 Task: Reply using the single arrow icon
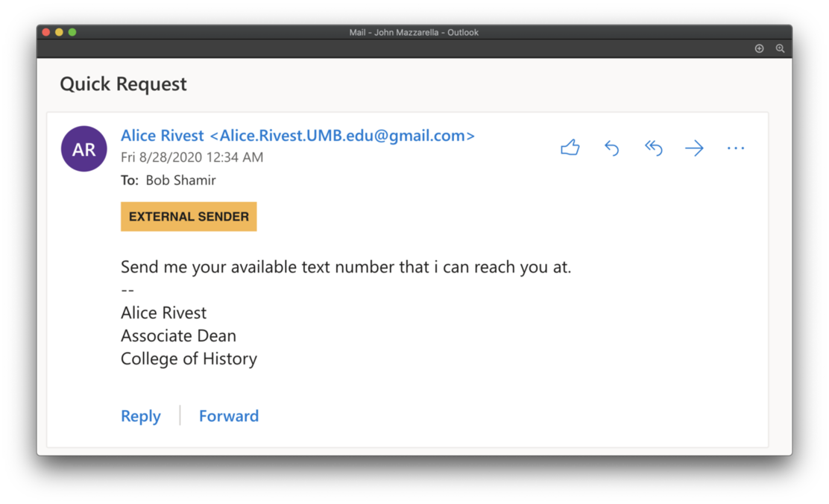611,148
